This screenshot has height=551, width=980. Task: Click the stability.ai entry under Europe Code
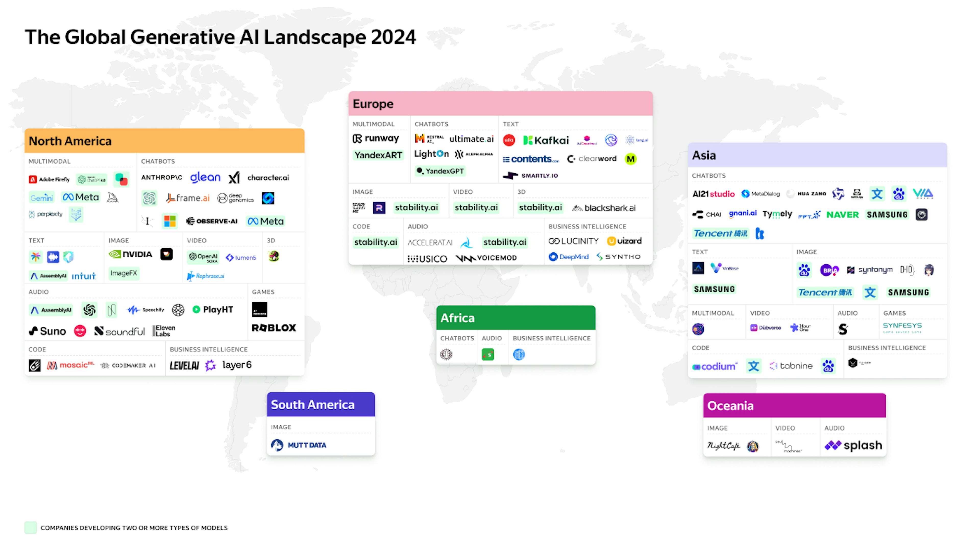point(376,242)
